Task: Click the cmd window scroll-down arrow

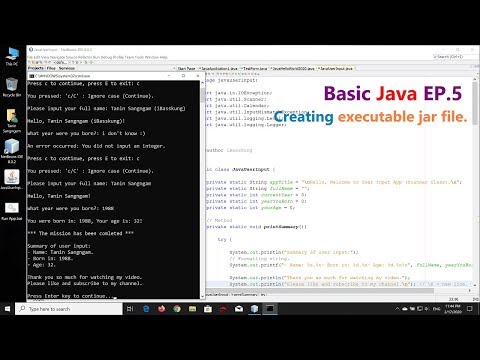Action: [202, 296]
